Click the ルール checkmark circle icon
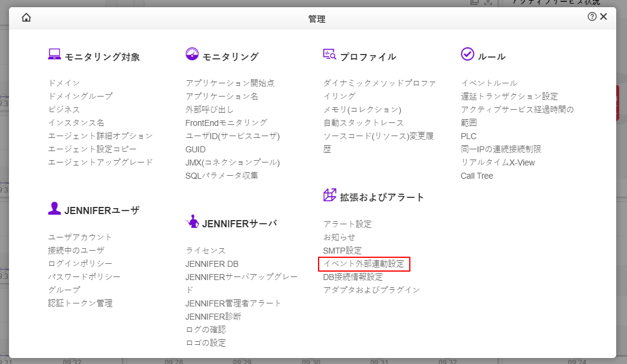 point(467,55)
